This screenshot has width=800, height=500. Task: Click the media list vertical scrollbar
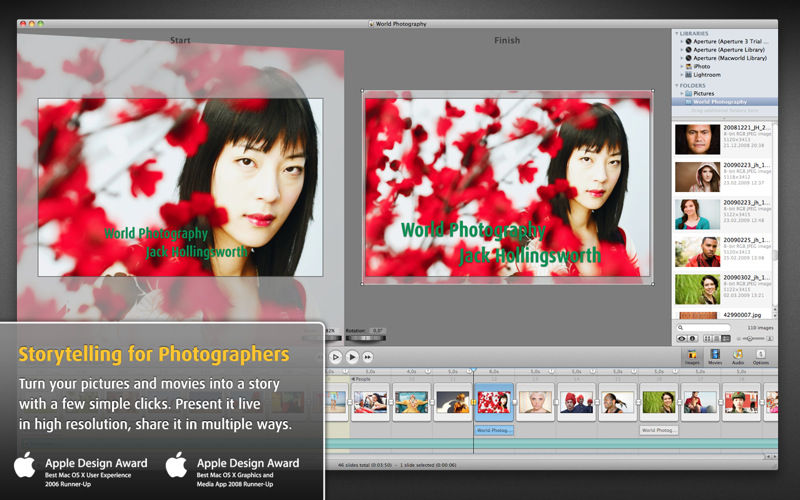coord(775,214)
